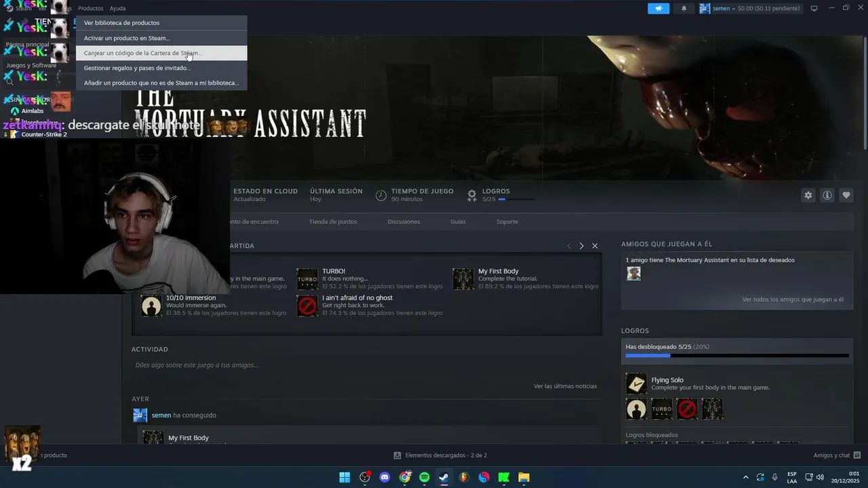Click the TURBO! achievement icon

click(307, 279)
